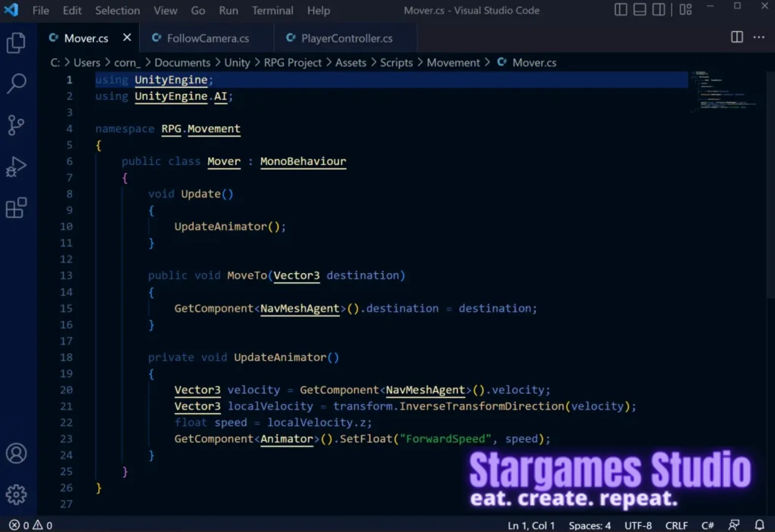Switch to the FollowCamera.cs tab
The image size is (775, 532).
(207, 38)
